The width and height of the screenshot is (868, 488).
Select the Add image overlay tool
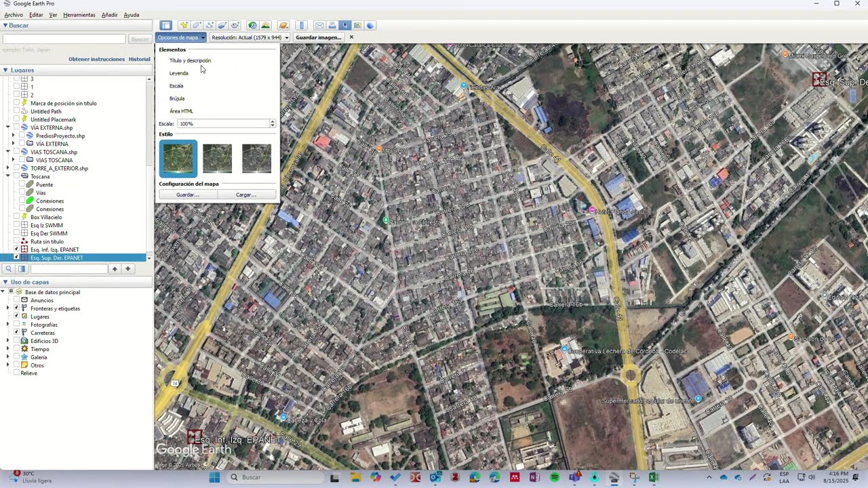(x=222, y=26)
